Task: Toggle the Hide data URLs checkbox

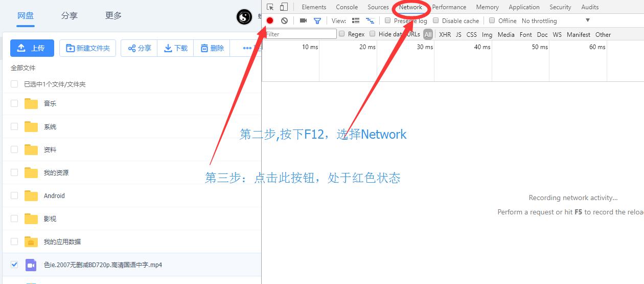Action: point(373,34)
